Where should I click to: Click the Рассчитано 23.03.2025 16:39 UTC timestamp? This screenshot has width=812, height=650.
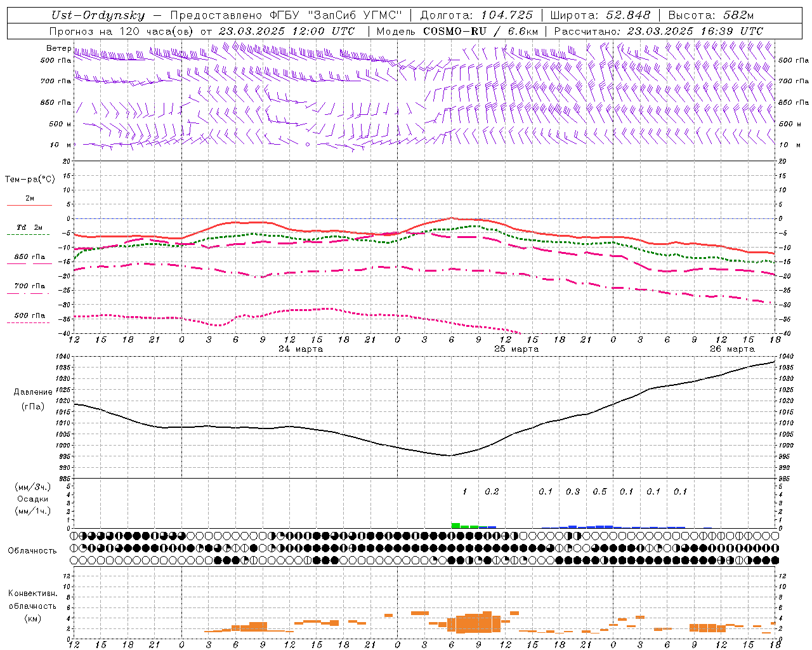pos(658,31)
